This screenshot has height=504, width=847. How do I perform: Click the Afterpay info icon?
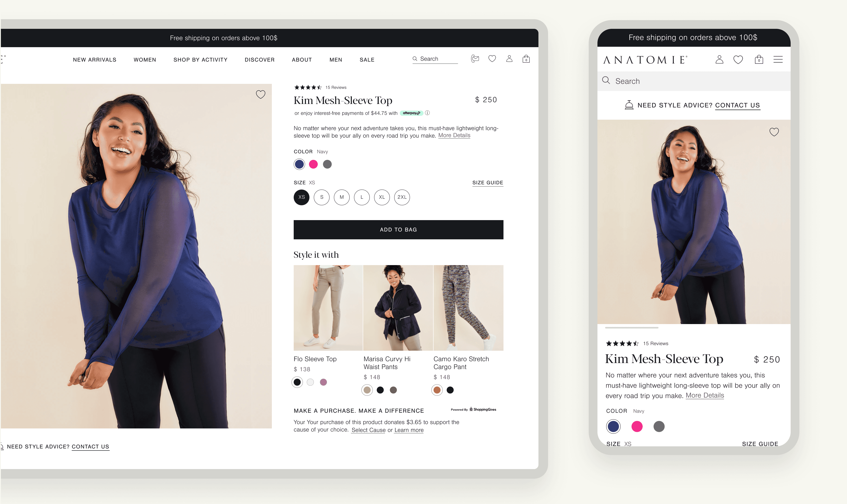427,113
